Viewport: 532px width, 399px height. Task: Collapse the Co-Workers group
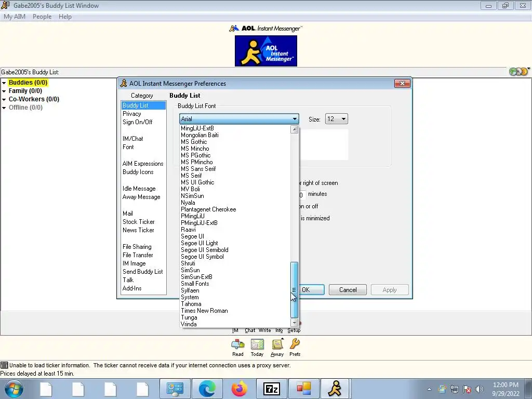4,100
